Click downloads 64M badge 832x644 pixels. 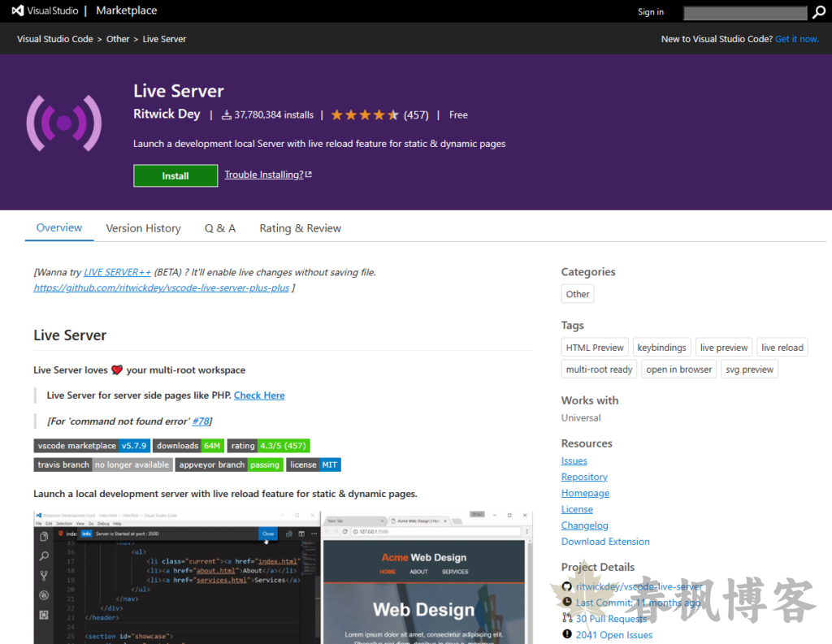pyautogui.click(x=188, y=446)
